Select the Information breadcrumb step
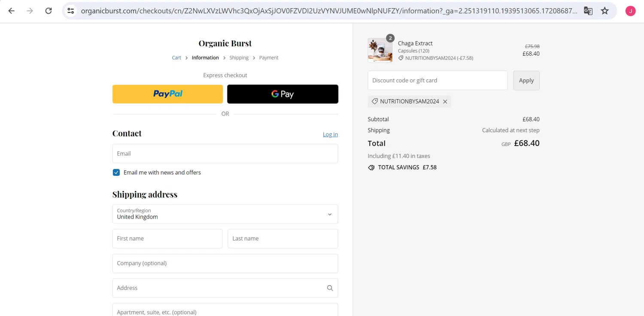 (x=205, y=57)
